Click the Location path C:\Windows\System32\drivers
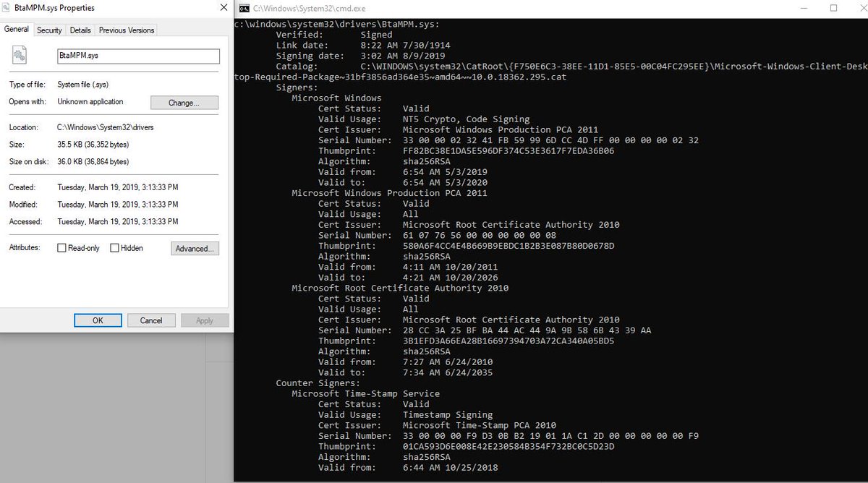The width and height of the screenshot is (868, 483). click(106, 127)
